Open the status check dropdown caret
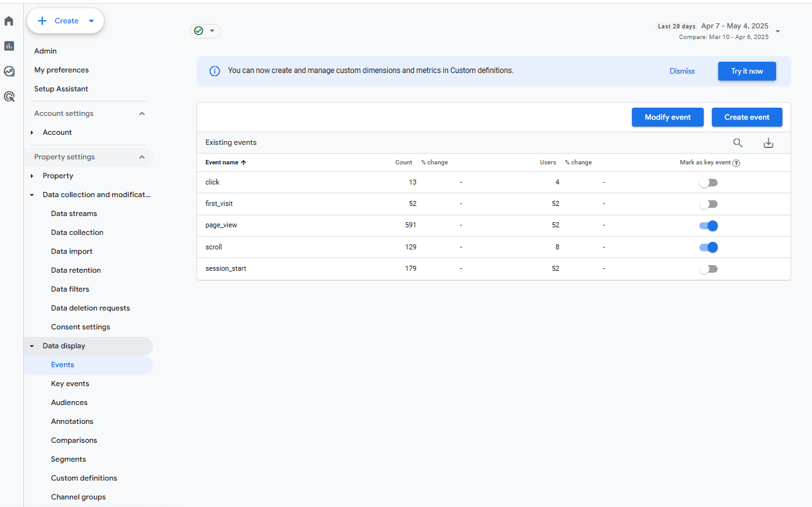This screenshot has width=812, height=507. click(212, 31)
